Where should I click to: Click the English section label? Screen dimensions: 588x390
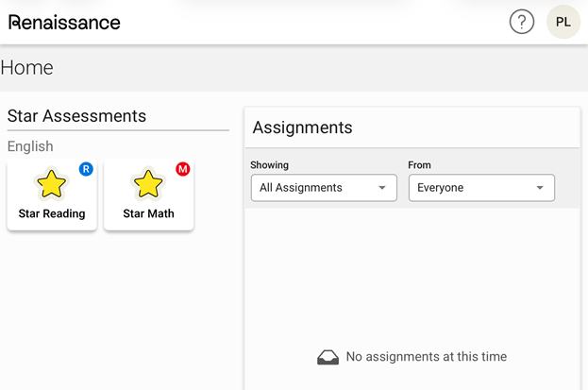tap(30, 146)
